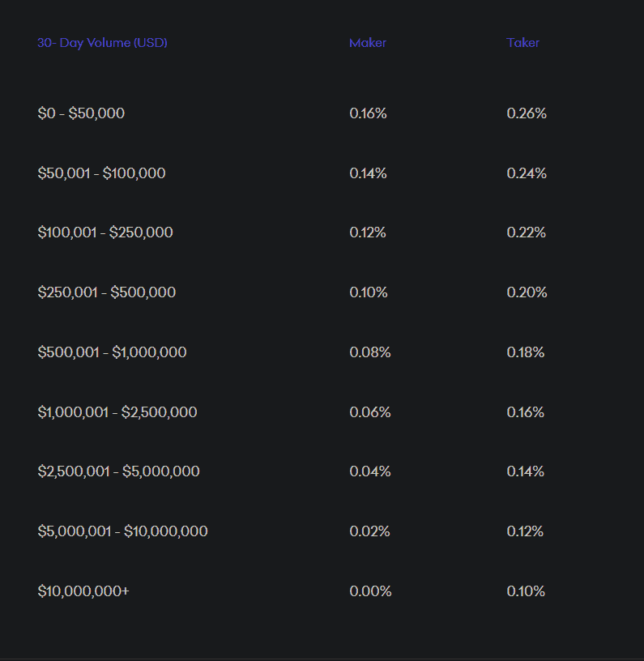Image resolution: width=644 pixels, height=661 pixels.
Task: Click the 0.00% maker fee value
Action: [370, 591]
